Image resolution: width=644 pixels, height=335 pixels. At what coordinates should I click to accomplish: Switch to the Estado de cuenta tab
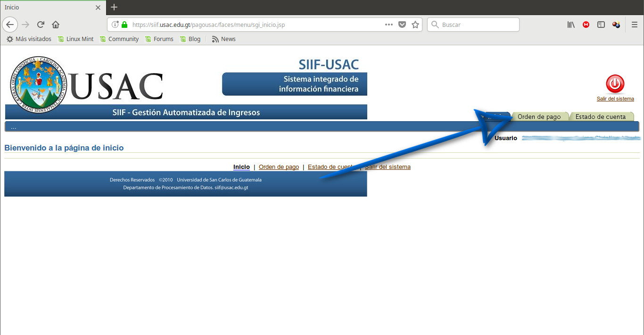600,117
